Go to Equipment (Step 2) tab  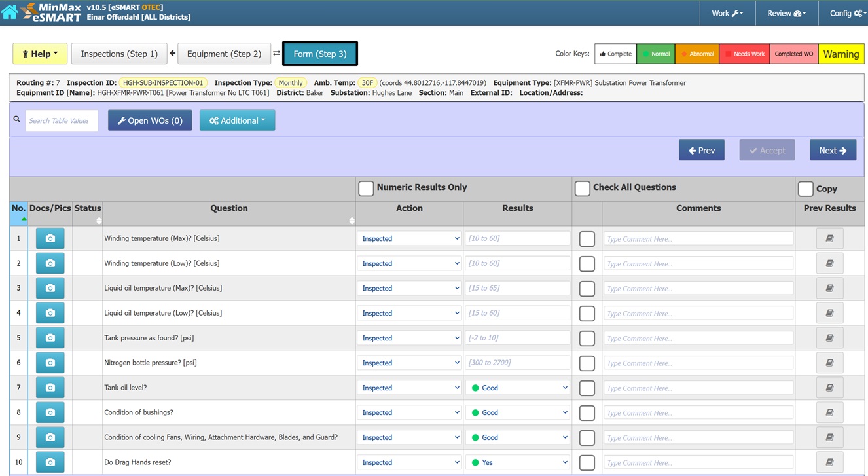click(x=224, y=54)
